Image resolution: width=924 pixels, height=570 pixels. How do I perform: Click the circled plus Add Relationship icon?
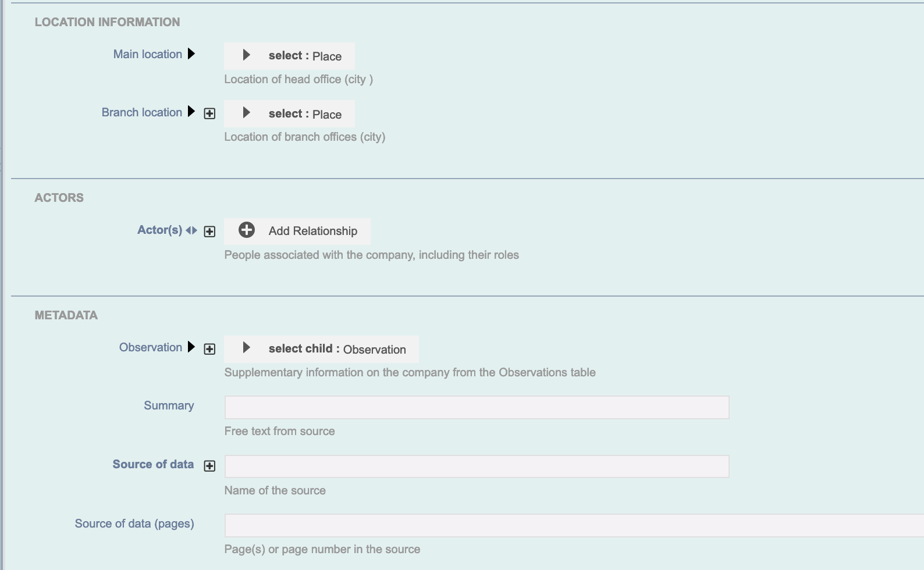[x=247, y=230]
